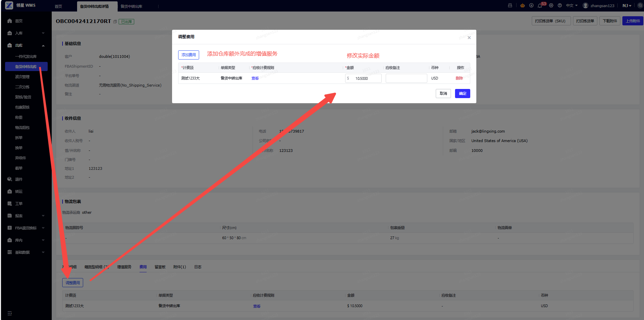Open 截单 in sidebar
Viewport: 644px width, 320px height.
tap(19, 168)
